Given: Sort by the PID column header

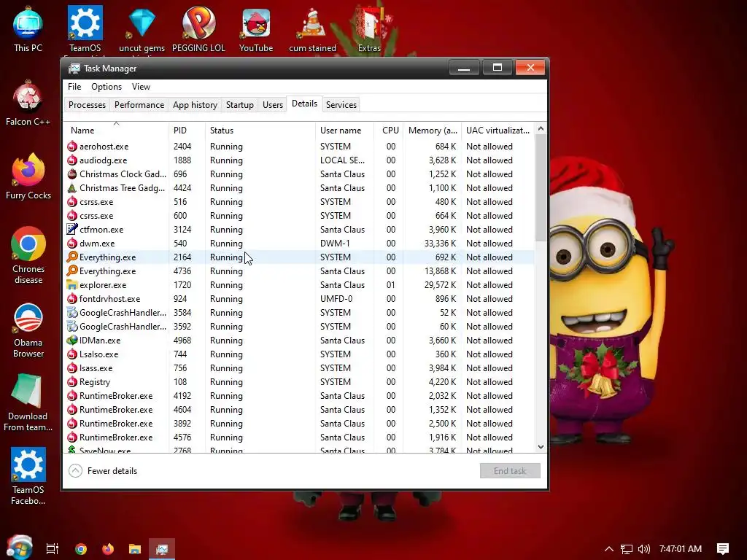Looking at the screenshot, I should coord(187,131).
